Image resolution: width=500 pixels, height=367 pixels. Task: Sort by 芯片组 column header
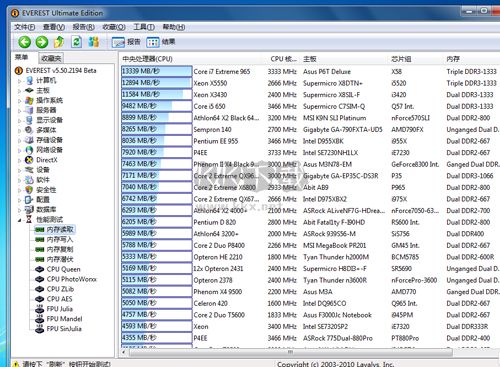pyautogui.click(x=415, y=59)
